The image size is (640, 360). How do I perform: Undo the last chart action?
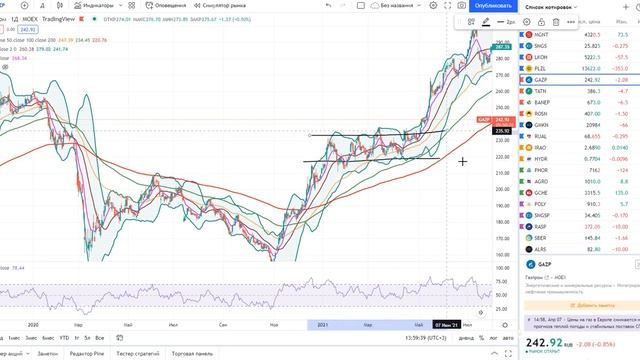point(329,5)
